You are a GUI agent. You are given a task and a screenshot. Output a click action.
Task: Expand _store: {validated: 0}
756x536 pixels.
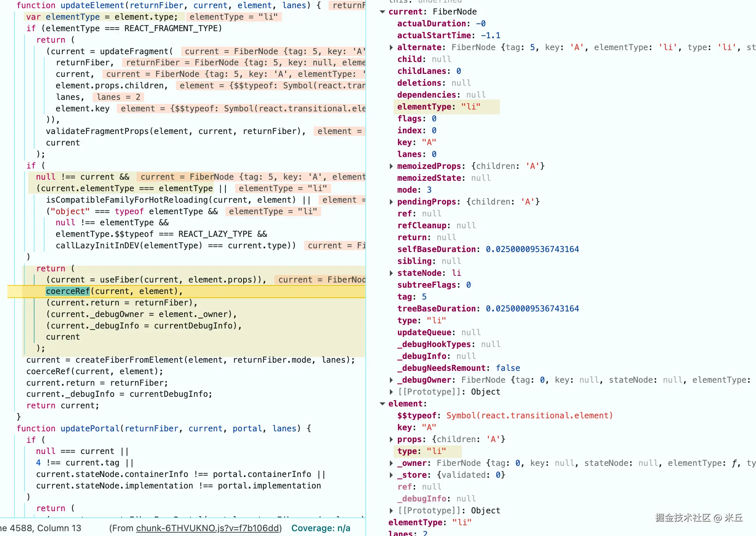pyautogui.click(x=391, y=475)
